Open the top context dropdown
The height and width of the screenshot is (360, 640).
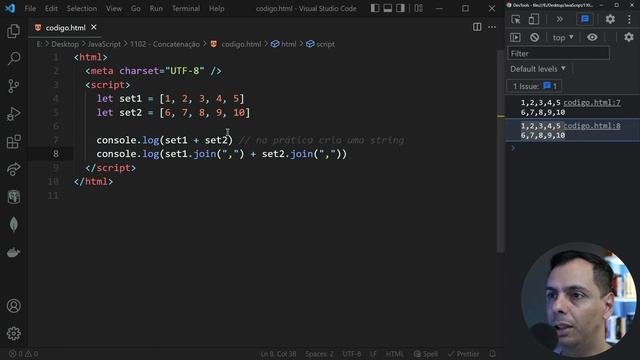coord(563,38)
